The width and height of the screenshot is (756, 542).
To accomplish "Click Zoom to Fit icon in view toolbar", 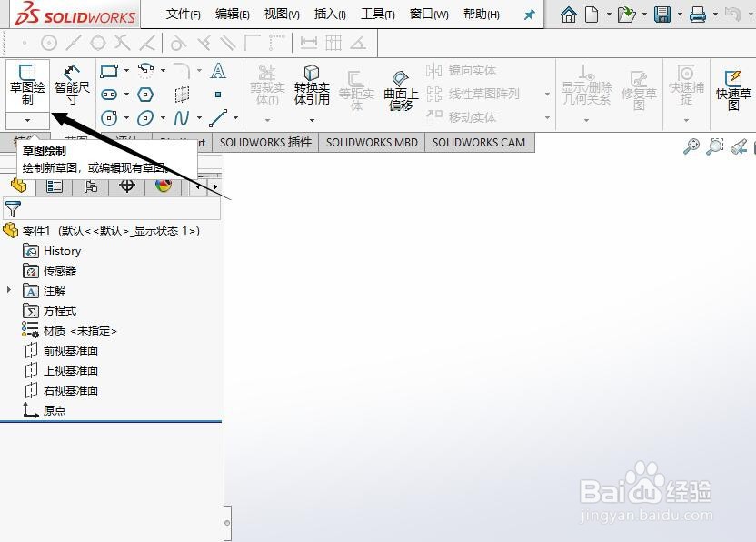I will [691, 146].
